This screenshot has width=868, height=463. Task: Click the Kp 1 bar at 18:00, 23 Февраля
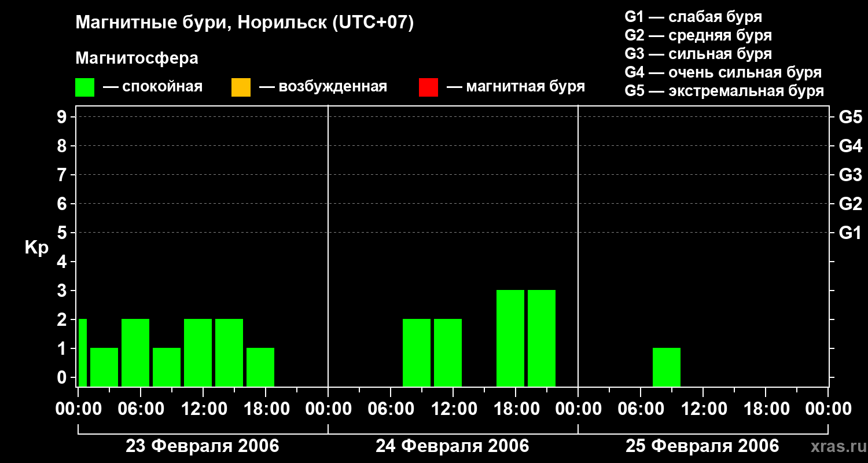260,367
